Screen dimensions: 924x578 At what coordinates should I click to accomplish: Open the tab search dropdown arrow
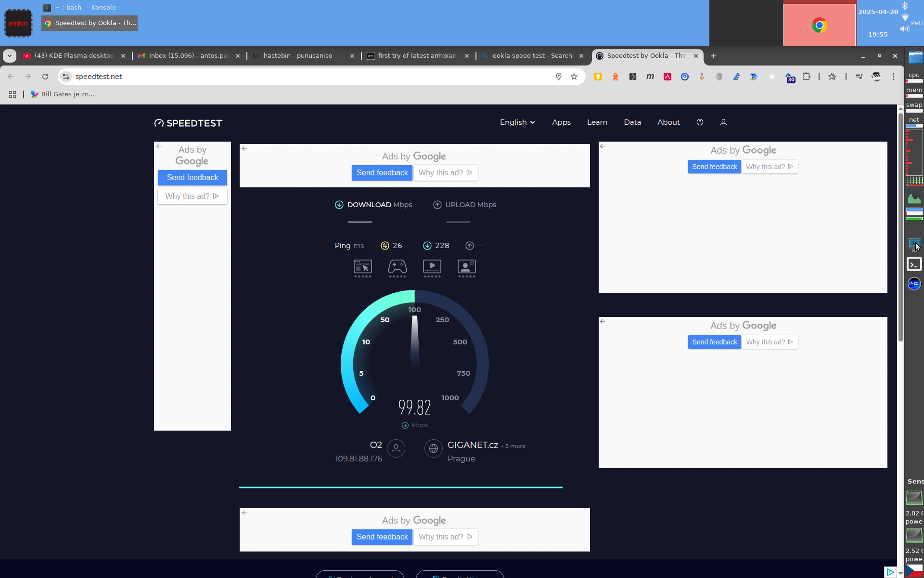10,56
